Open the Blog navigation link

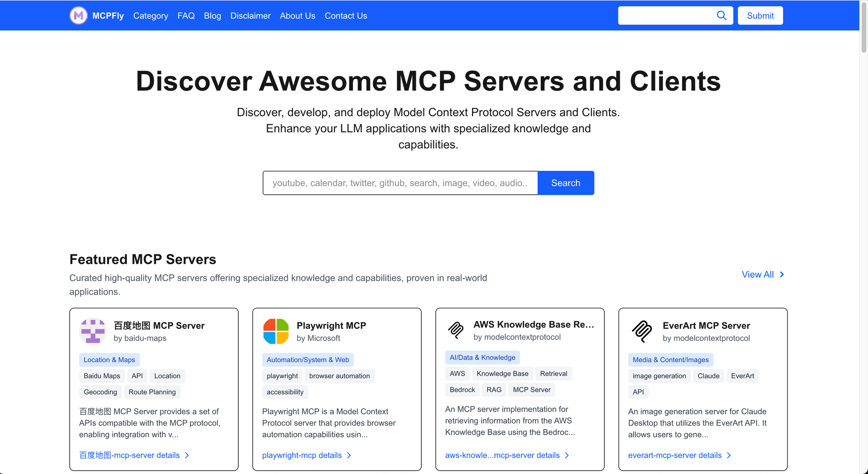212,16
